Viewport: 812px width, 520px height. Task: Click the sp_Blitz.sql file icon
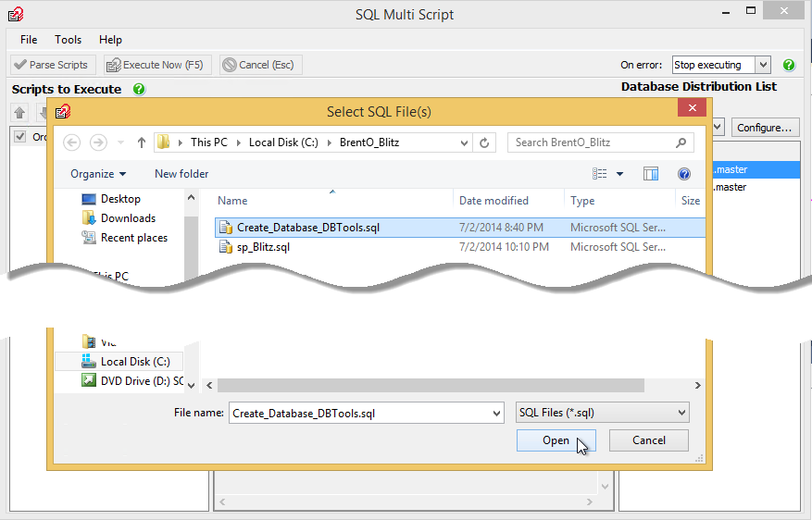pyautogui.click(x=225, y=247)
